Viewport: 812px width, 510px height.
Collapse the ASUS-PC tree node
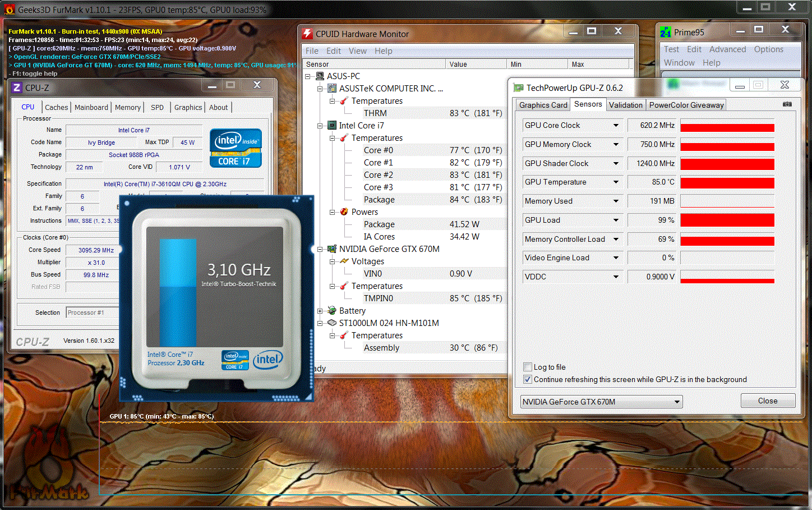(308, 76)
